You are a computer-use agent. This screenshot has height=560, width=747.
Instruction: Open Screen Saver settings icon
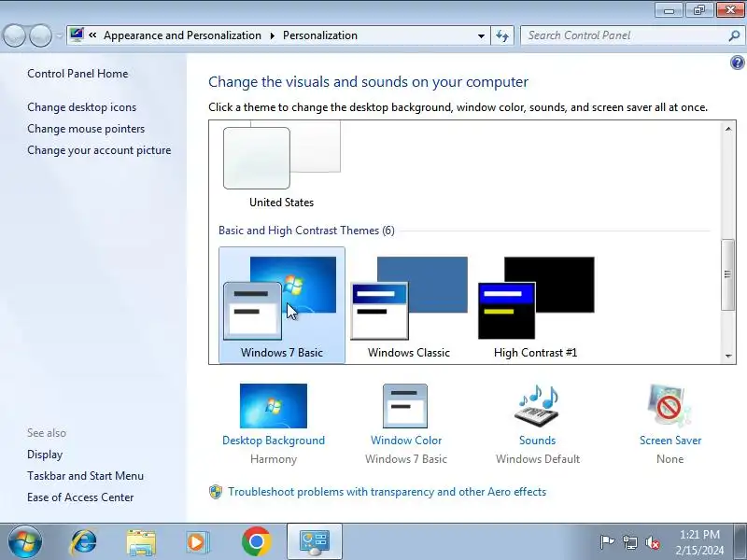pos(669,406)
